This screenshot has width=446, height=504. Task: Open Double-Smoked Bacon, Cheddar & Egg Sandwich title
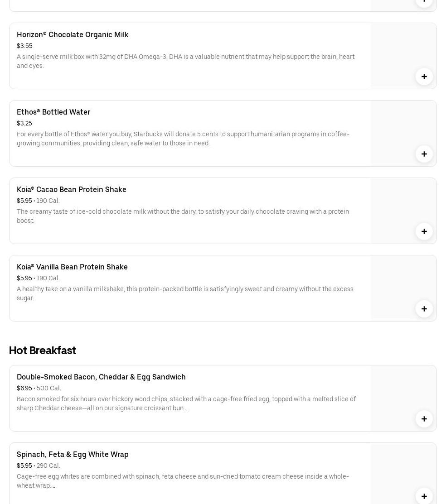[x=101, y=377]
